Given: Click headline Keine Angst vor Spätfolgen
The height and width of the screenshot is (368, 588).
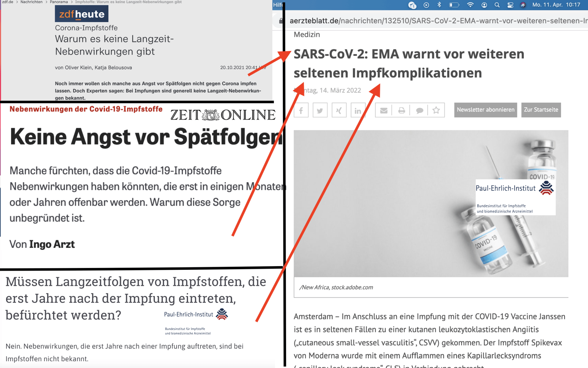Looking at the screenshot, I should pos(146,137).
